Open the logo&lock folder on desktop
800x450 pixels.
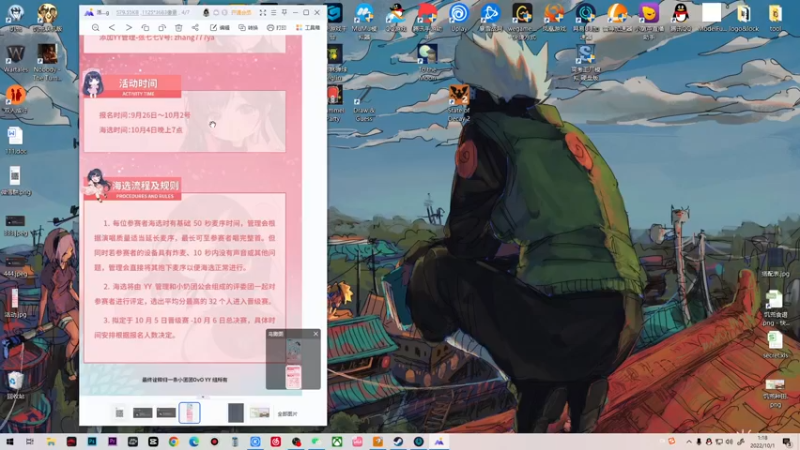(x=744, y=16)
